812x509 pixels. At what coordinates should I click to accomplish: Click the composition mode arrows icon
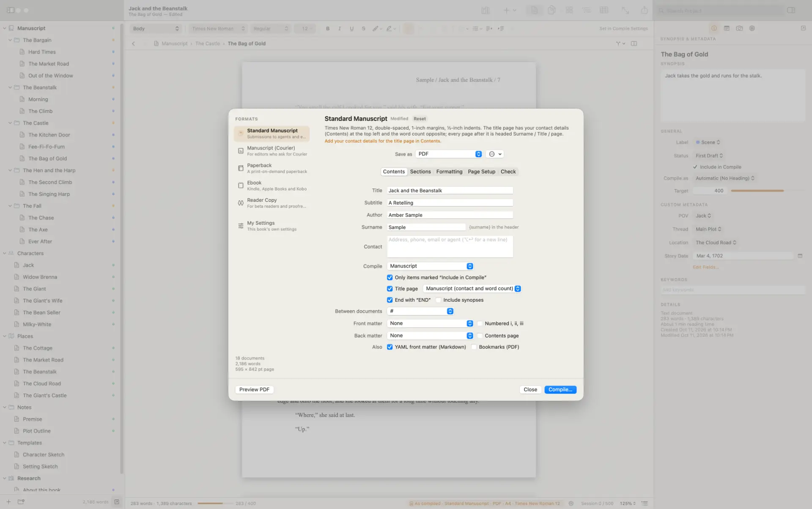coord(625,10)
